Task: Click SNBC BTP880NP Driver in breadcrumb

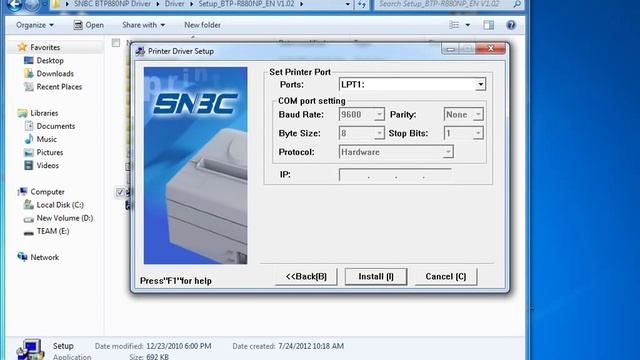Action: click(112, 4)
